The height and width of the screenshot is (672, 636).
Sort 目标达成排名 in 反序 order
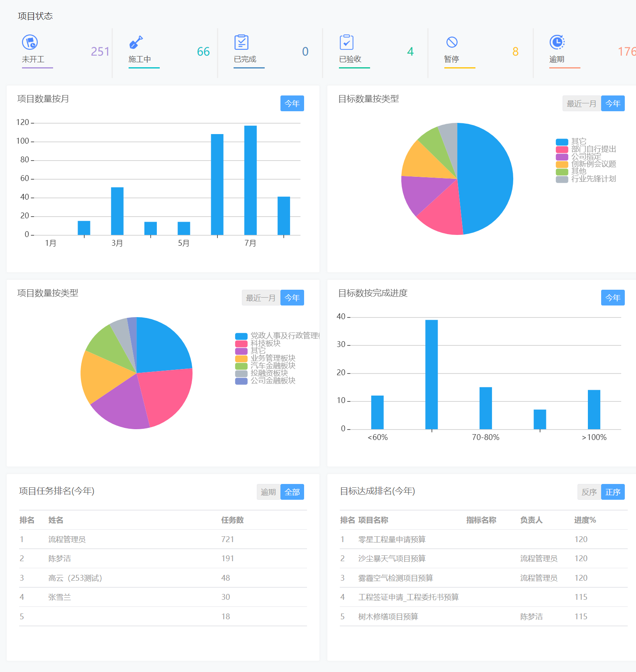click(589, 492)
